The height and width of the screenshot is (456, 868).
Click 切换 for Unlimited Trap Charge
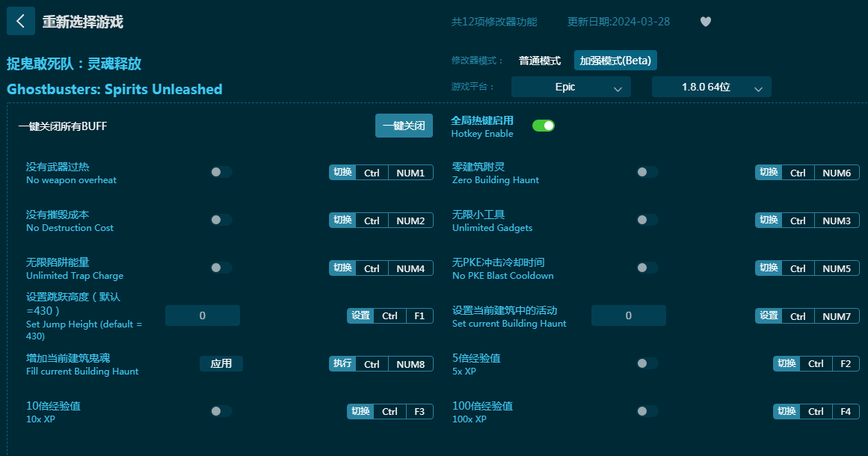coord(342,268)
